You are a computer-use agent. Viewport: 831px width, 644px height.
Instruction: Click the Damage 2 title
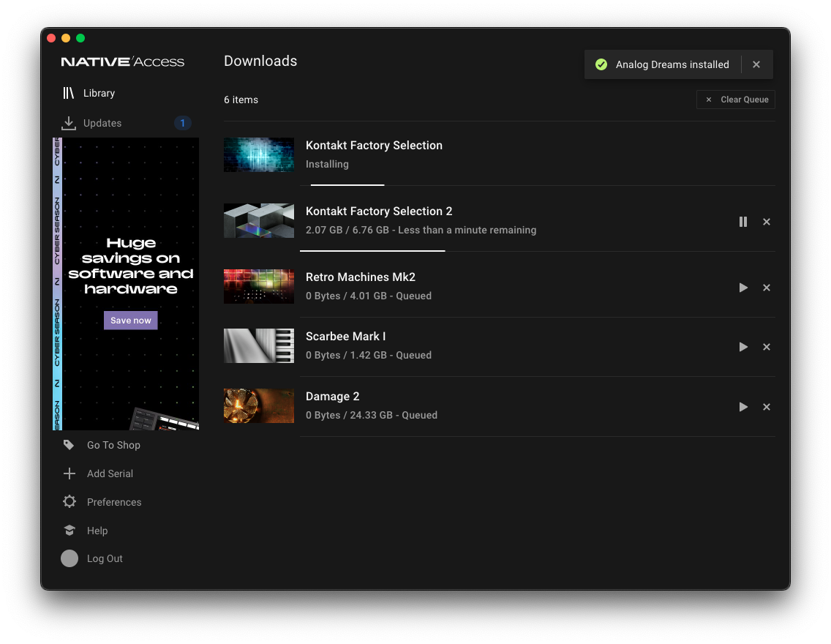tap(332, 397)
